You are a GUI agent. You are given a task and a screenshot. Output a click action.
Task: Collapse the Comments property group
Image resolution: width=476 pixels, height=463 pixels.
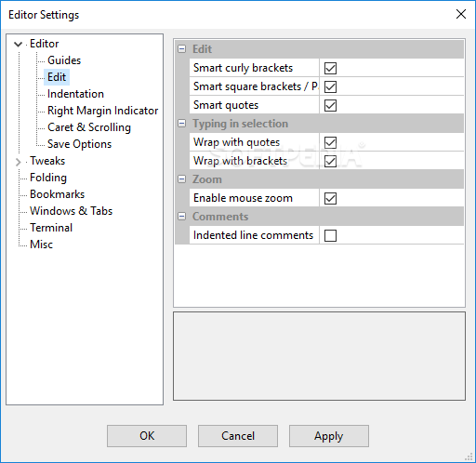(x=182, y=217)
